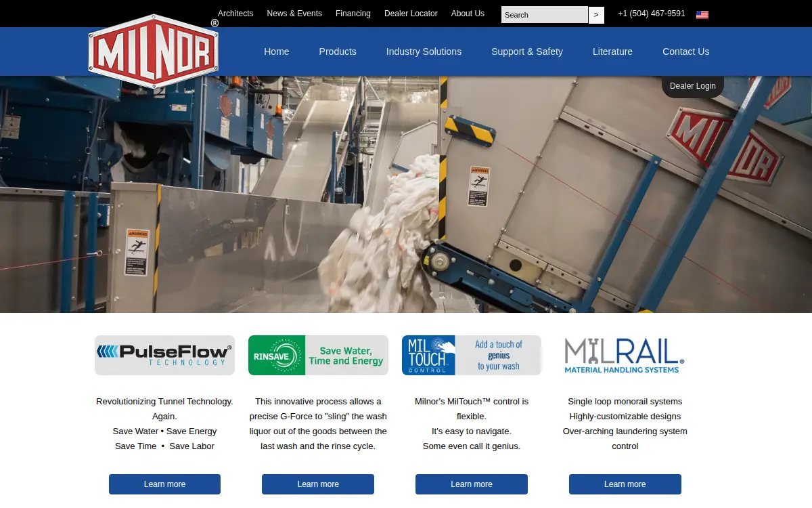The width and height of the screenshot is (812, 508).
Task: Open the PulseFlow Technology banner
Action: click(x=164, y=355)
